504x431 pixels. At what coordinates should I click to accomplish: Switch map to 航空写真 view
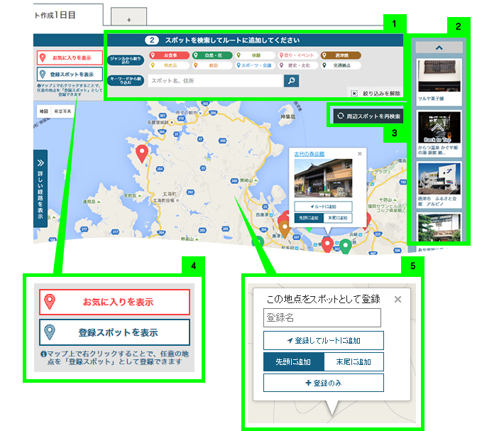[61, 111]
